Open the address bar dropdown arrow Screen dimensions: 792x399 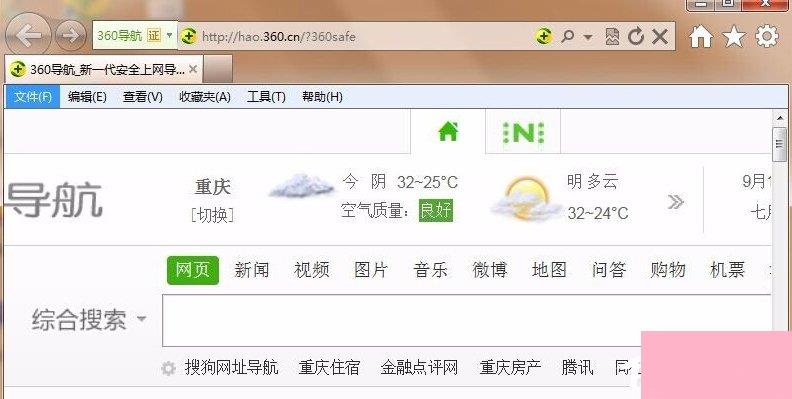coord(587,37)
